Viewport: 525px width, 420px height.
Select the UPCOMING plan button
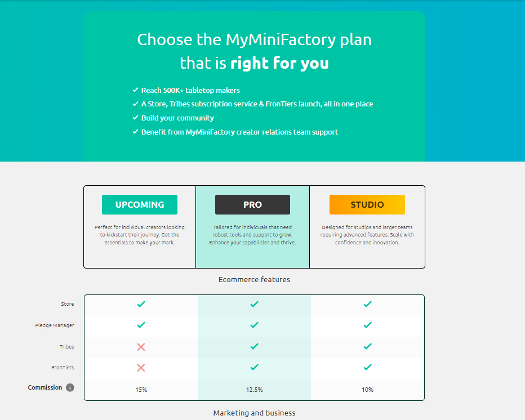tap(140, 204)
